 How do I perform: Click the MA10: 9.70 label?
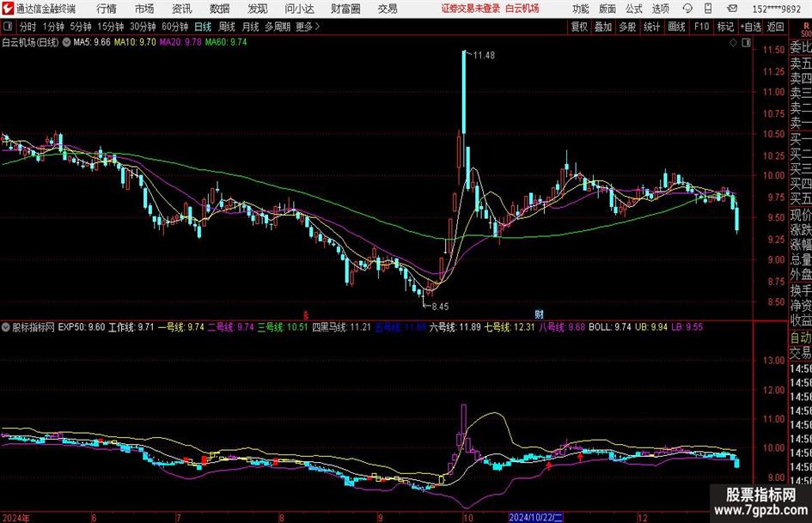coord(135,42)
